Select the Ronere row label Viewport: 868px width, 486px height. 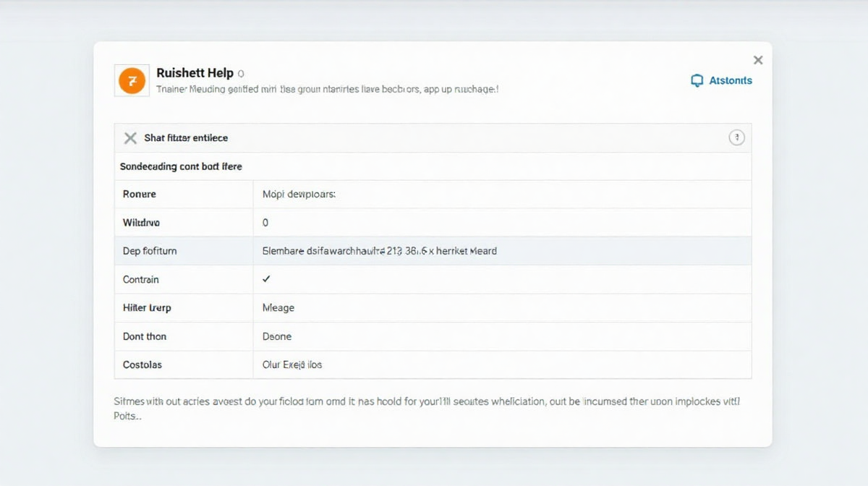tap(139, 195)
